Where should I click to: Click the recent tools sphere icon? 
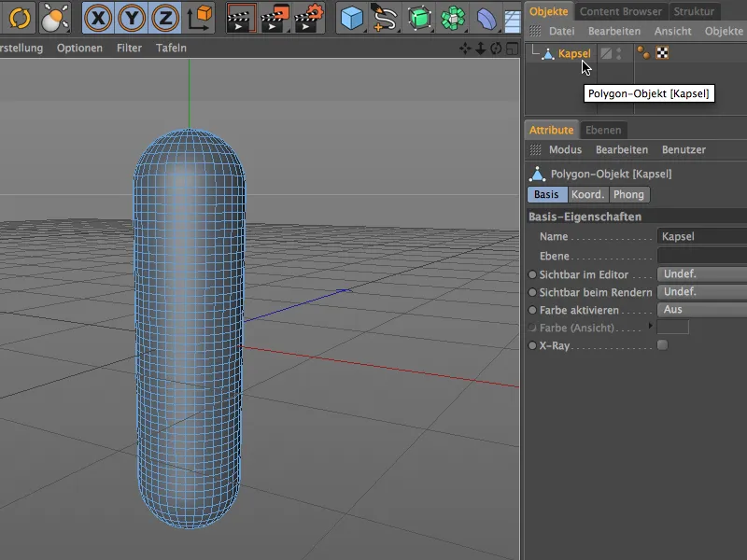[x=54, y=18]
